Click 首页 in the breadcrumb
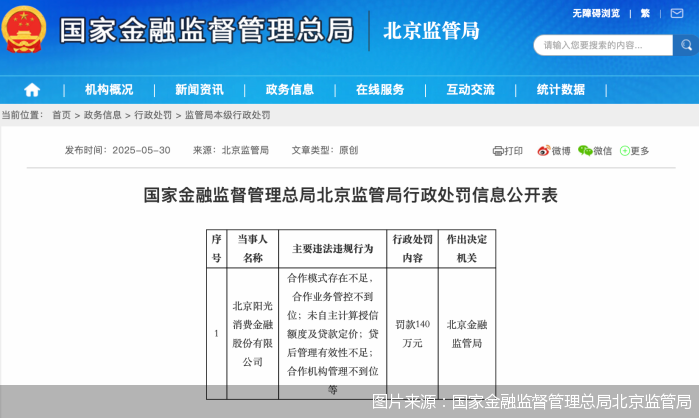Image resolution: width=699 pixels, height=418 pixels. click(x=62, y=115)
